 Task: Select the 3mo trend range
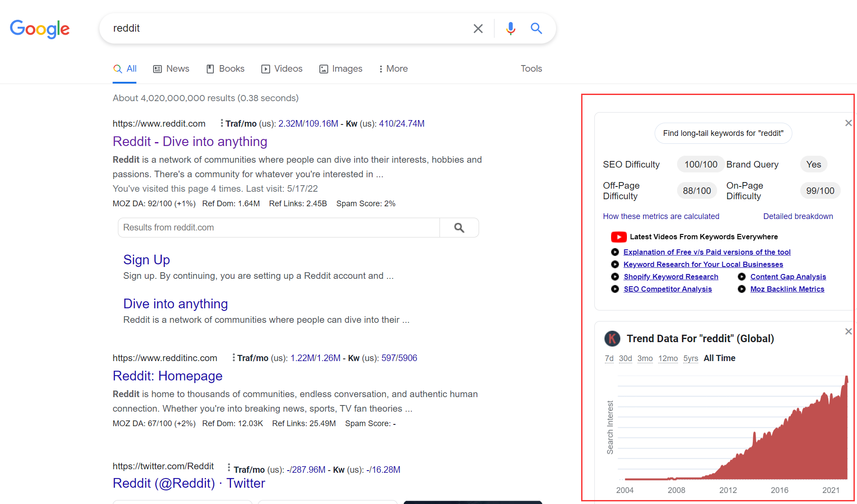click(645, 358)
